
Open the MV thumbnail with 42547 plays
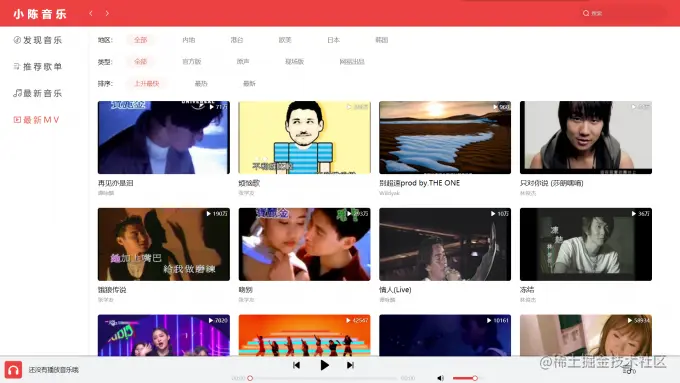304,335
